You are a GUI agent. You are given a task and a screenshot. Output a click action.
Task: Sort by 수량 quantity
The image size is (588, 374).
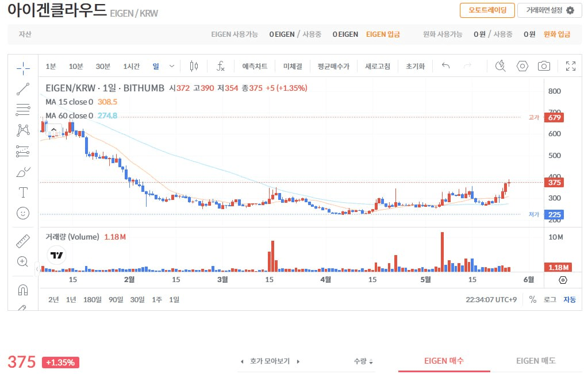click(x=363, y=361)
